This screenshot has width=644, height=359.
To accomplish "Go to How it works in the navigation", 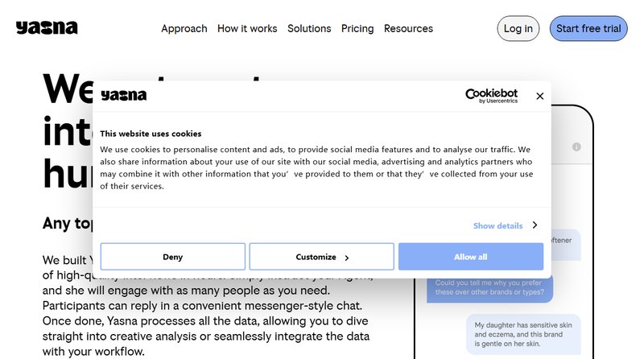I will click(x=247, y=28).
